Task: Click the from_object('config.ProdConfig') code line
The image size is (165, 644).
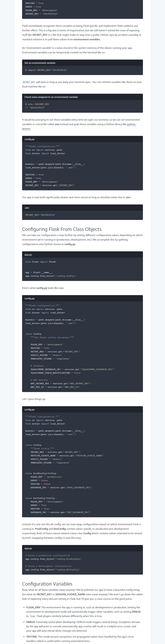Action: point(53,559)
